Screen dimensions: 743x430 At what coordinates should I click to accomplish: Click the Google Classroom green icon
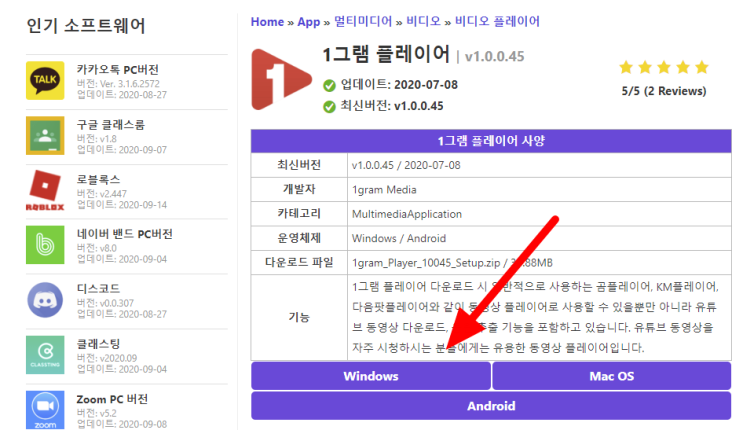pyautogui.click(x=45, y=135)
